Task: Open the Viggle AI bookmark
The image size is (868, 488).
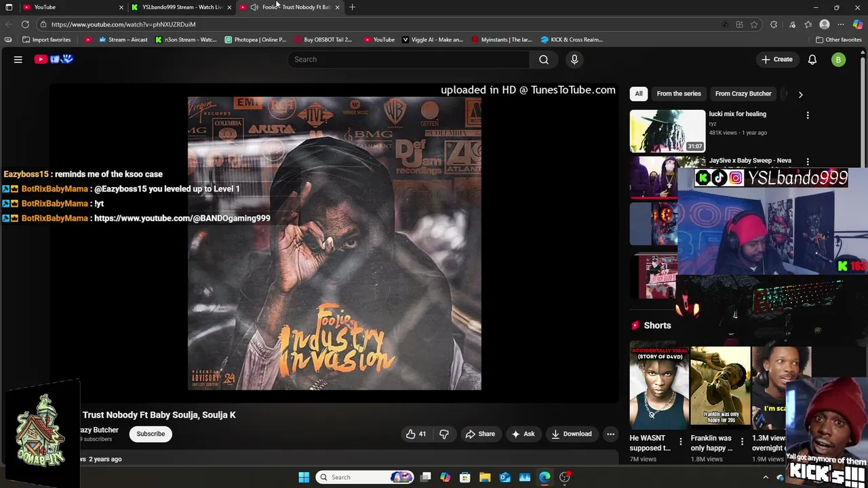Action: pos(433,39)
